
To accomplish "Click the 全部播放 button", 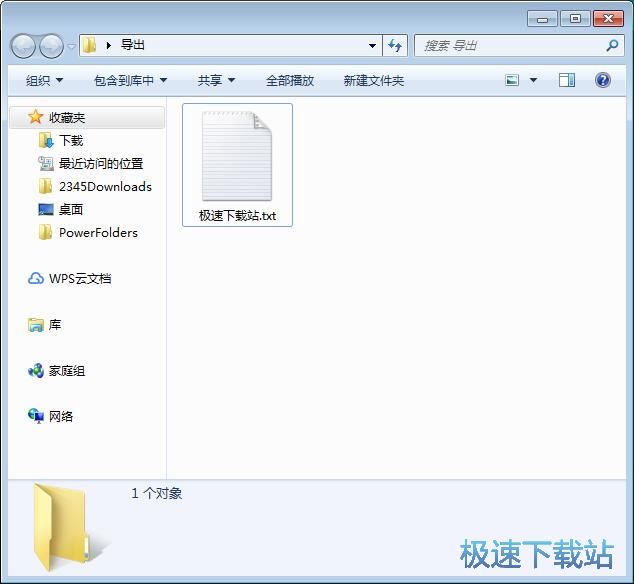I will 290,80.
